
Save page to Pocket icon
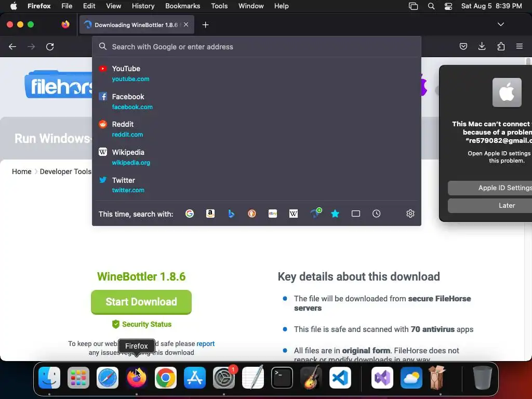(x=463, y=46)
